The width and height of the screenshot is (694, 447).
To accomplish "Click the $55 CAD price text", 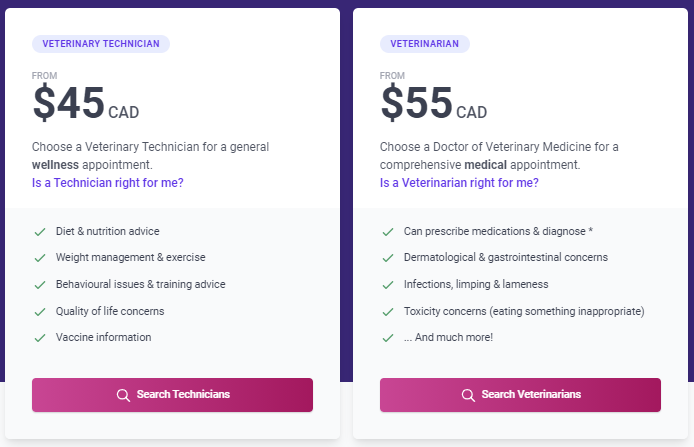I will point(434,103).
